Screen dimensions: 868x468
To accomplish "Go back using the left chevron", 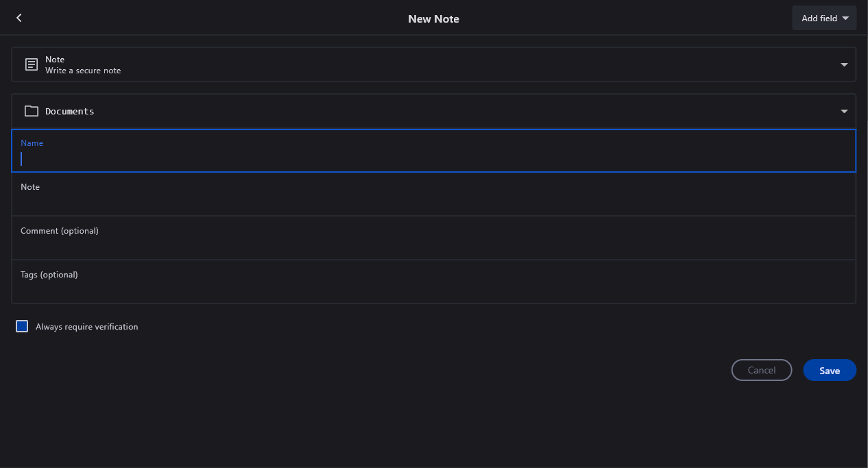I will [19, 18].
